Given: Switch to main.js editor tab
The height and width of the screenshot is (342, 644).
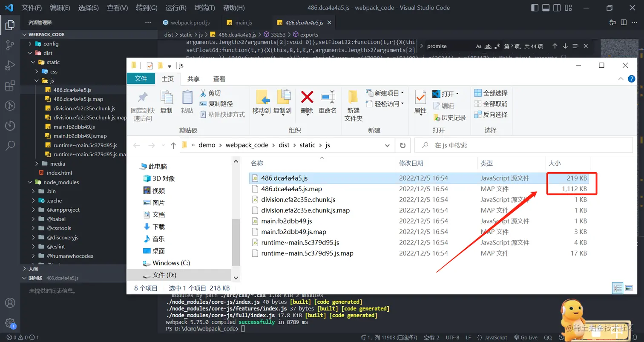Looking at the screenshot, I should tap(244, 23).
